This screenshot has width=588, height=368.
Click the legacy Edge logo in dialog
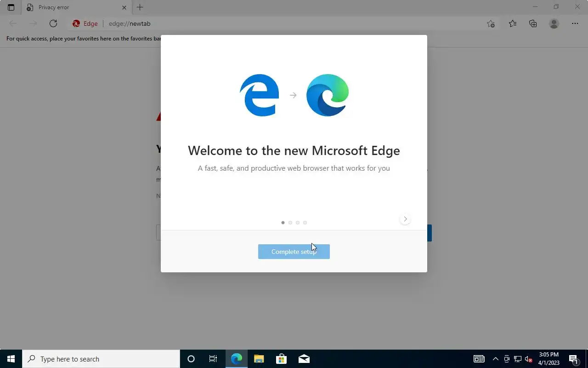click(x=260, y=95)
